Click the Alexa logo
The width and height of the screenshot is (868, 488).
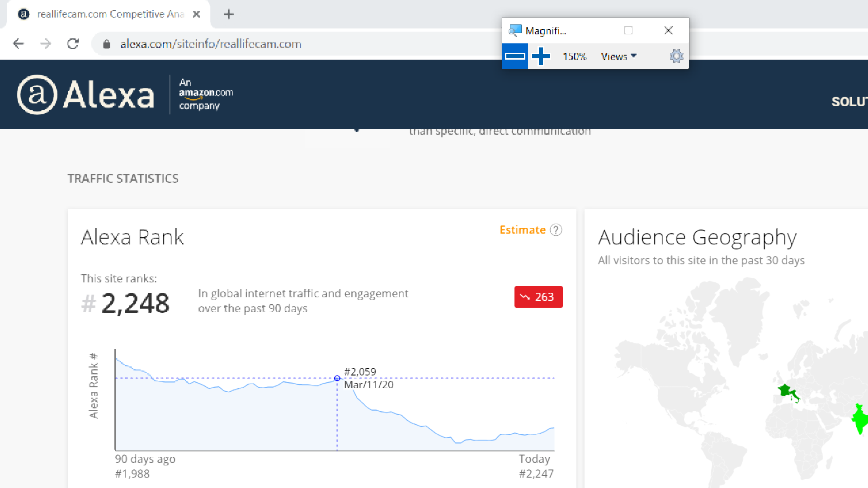86,95
